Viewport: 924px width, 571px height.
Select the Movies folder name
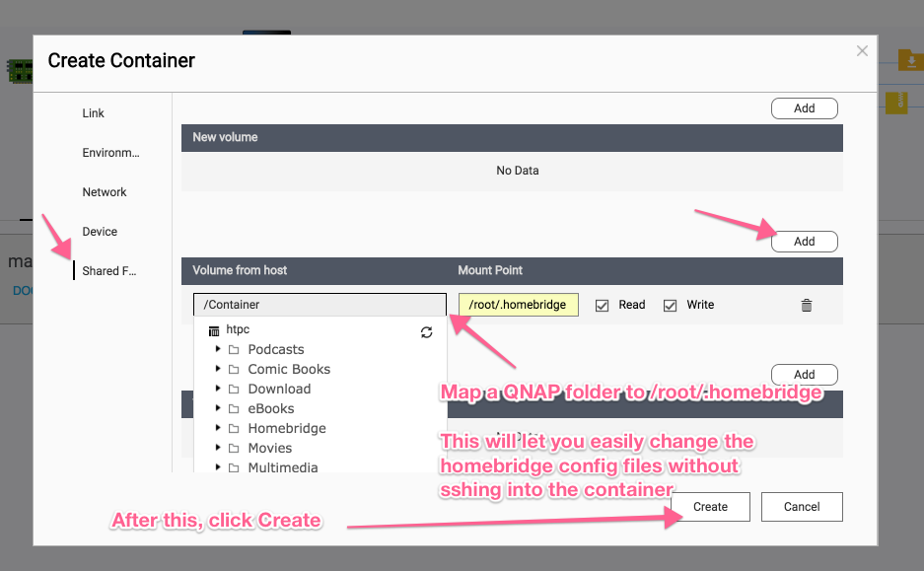point(270,449)
